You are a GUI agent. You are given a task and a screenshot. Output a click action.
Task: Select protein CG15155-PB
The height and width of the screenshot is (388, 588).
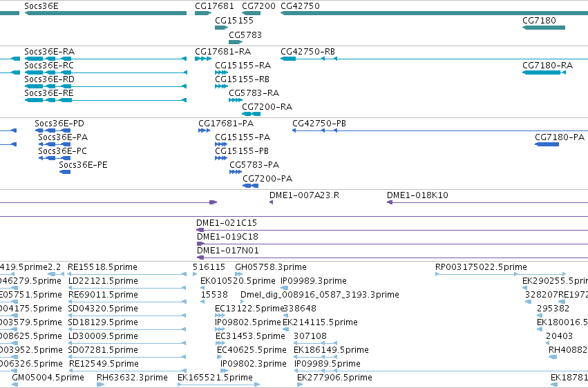coord(221,158)
